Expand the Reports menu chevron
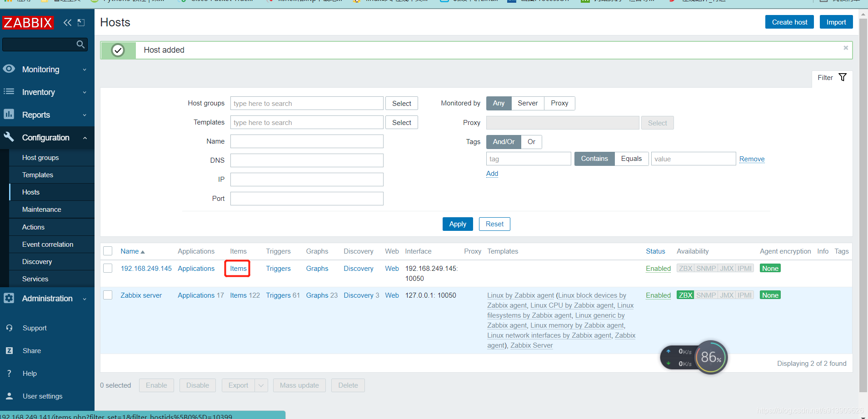Image resolution: width=868 pixels, height=419 pixels. coord(85,115)
